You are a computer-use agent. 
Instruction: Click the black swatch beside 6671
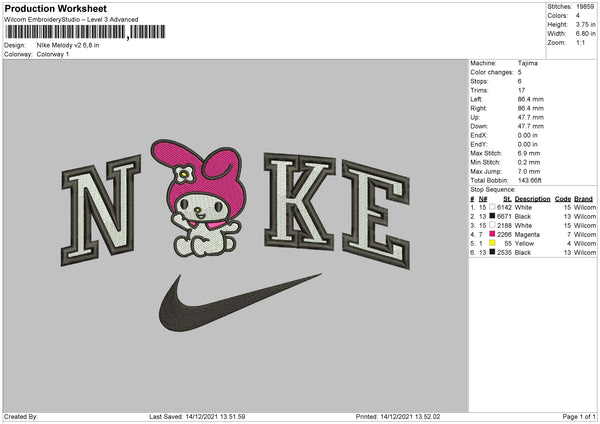point(492,216)
